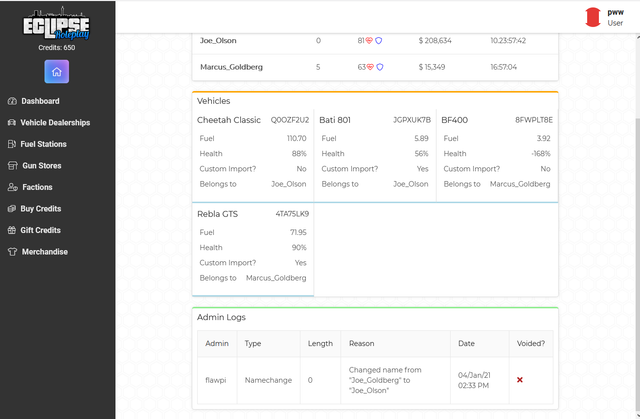Click the red X in Voided column
The width and height of the screenshot is (640, 419).
coord(520,380)
